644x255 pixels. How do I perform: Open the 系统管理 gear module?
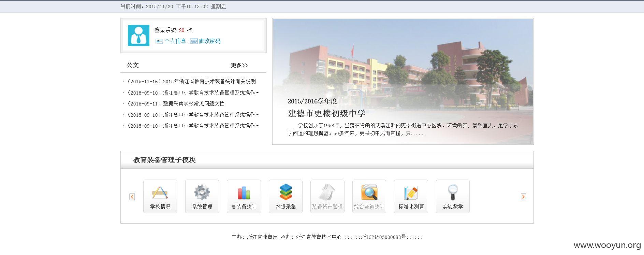coord(202,197)
